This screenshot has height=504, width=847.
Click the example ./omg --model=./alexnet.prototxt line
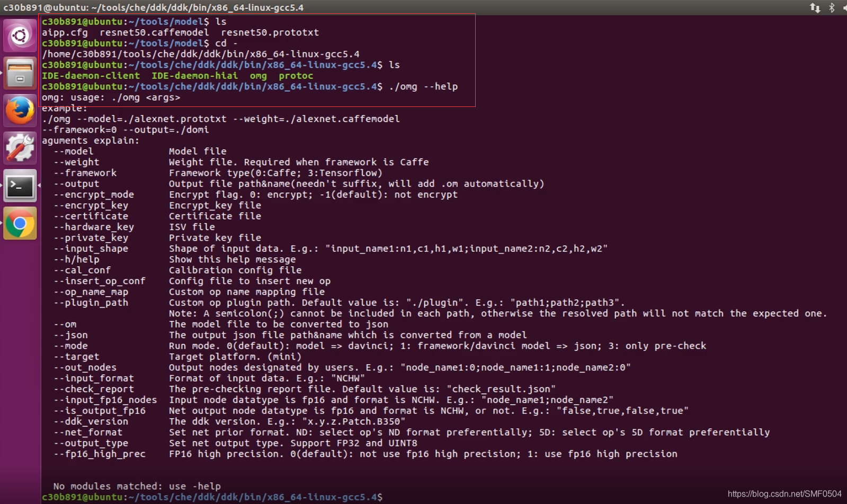point(221,119)
